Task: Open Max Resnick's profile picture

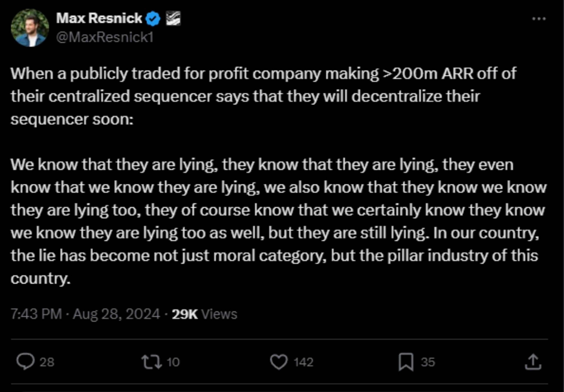Action: pyautogui.click(x=30, y=28)
